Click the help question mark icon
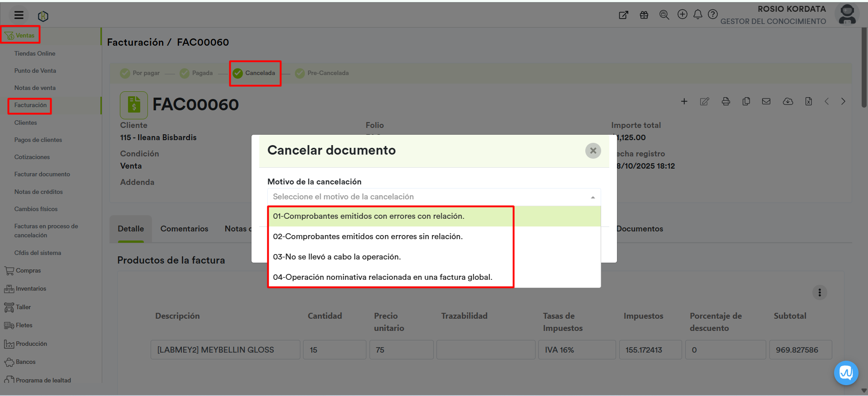Image resolution: width=868 pixels, height=396 pixels. [712, 15]
